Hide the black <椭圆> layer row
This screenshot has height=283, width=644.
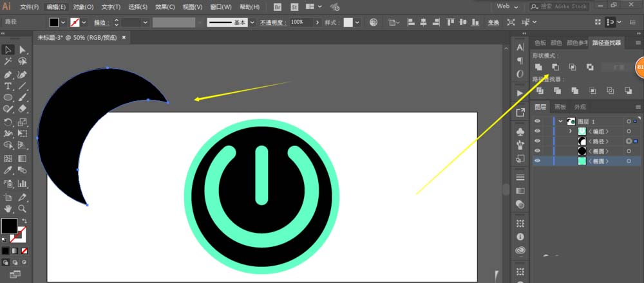point(537,151)
